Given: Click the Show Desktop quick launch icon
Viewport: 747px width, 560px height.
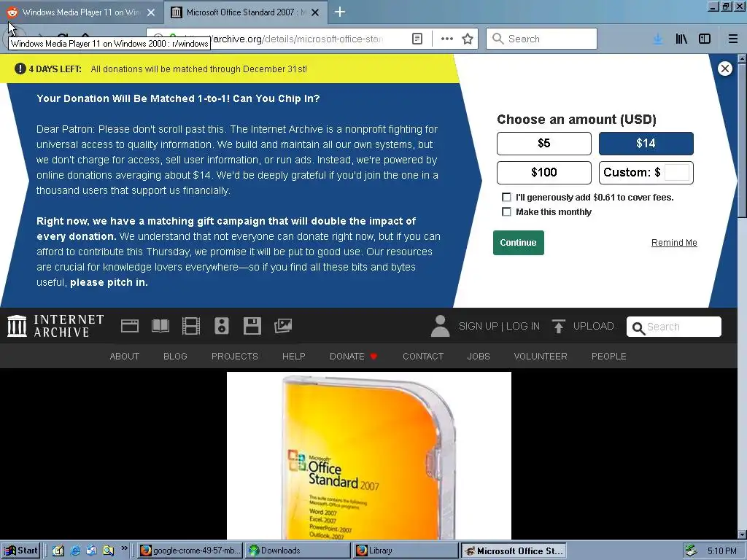Looking at the screenshot, I should coord(58,551).
